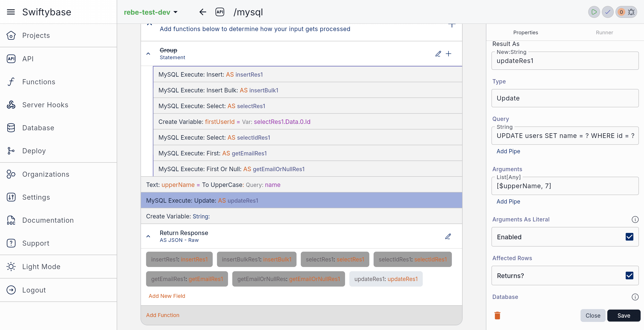The width and height of the screenshot is (644, 330).
Task: Click the Logout arrow icon
Action: coord(11,290)
